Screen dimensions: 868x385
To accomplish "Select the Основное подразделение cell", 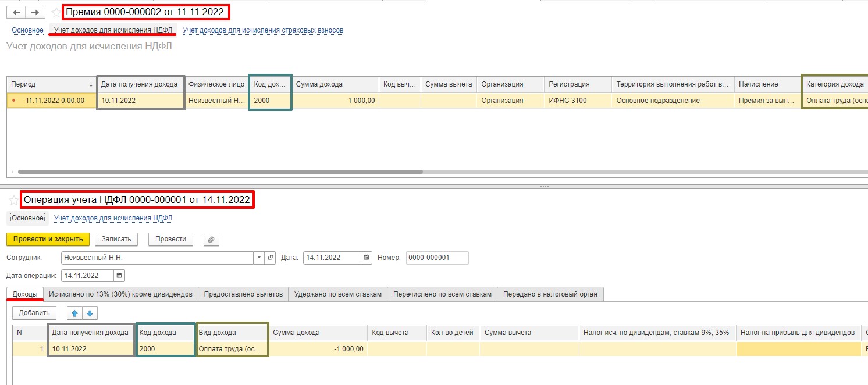I will pos(673,101).
